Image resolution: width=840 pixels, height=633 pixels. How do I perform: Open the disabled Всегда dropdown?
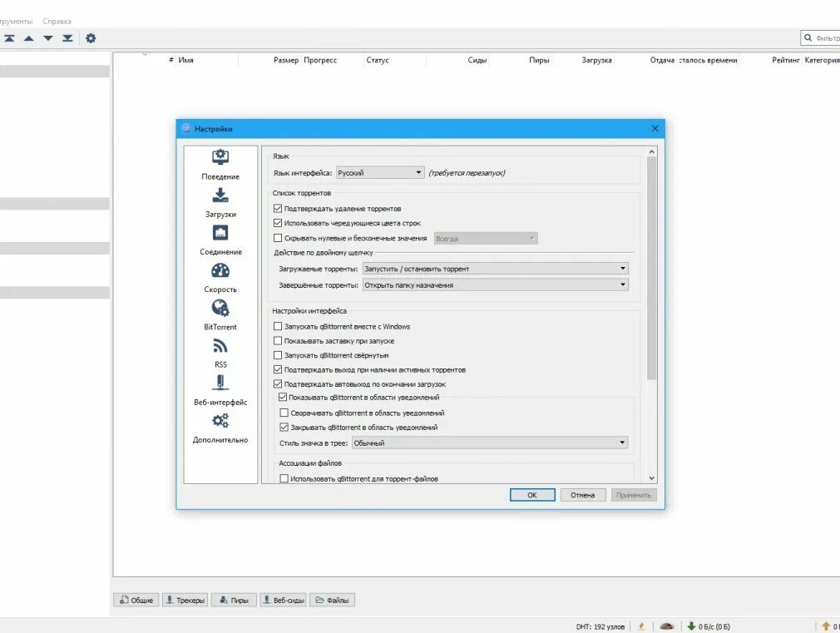(x=486, y=239)
